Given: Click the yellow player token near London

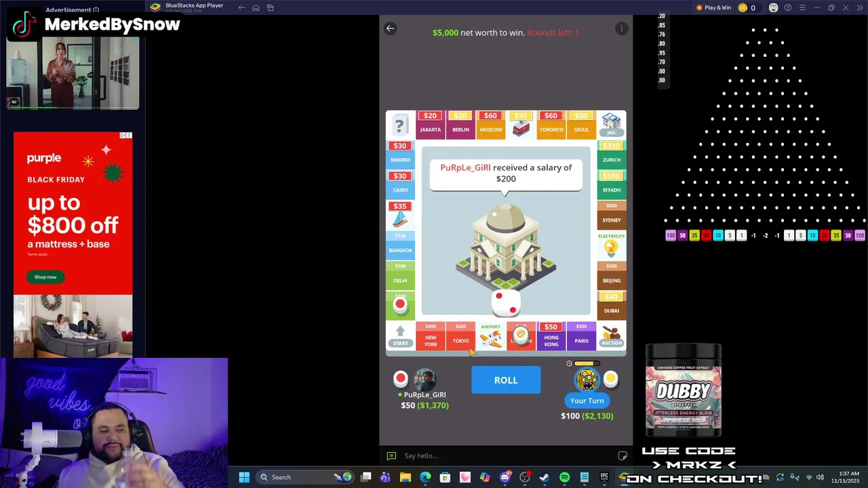Looking at the screenshot, I should coord(521,334).
